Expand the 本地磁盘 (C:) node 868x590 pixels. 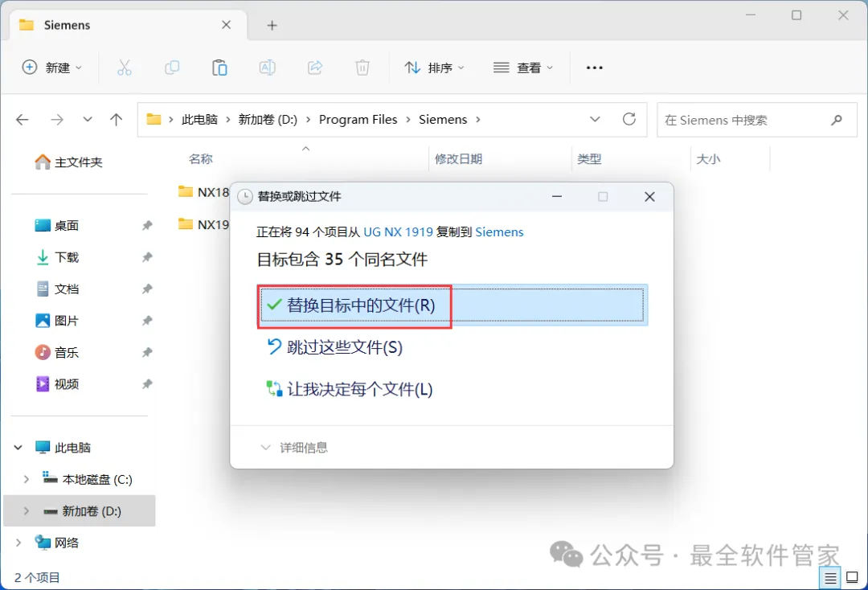[x=26, y=479]
